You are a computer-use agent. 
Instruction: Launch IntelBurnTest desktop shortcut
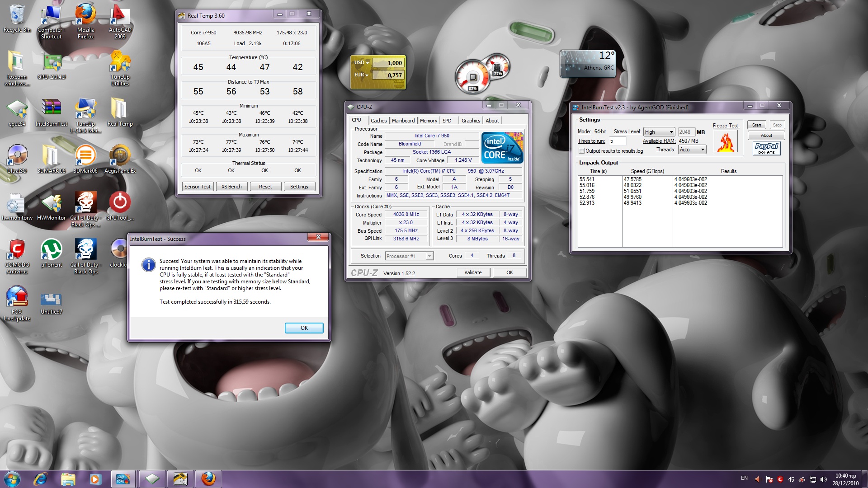pos(52,113)
